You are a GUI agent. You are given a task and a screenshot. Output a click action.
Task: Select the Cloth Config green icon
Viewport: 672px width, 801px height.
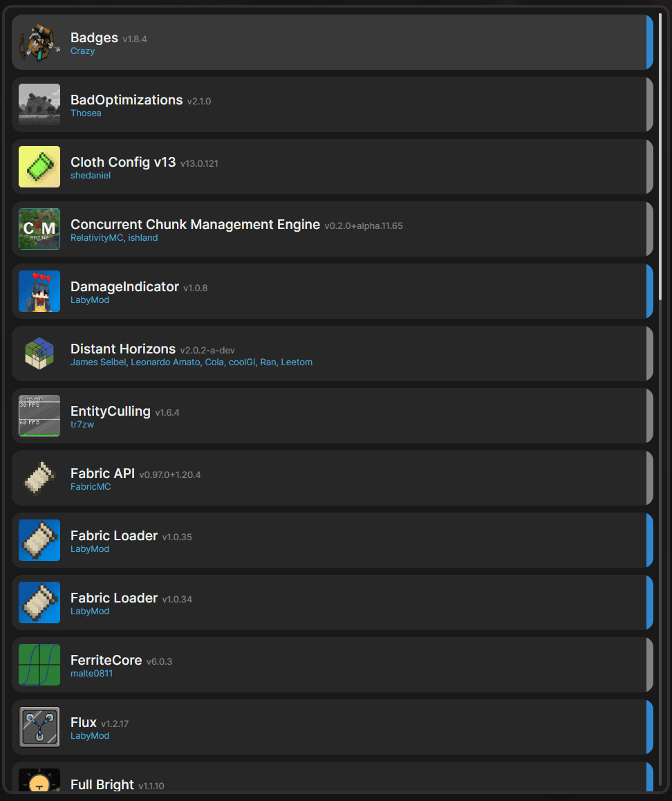pos(39,167)
